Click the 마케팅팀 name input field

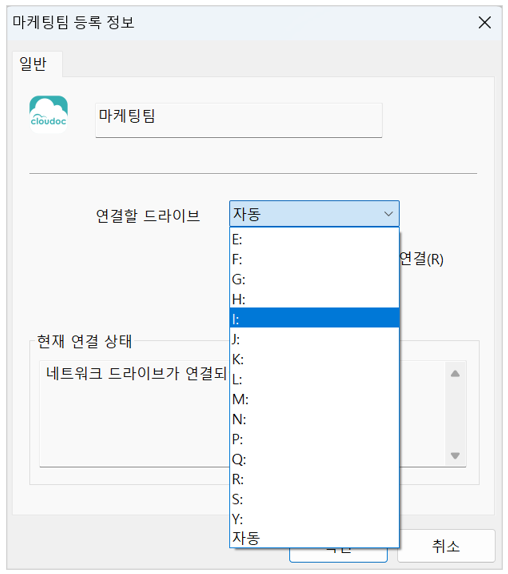pos(239,120)
